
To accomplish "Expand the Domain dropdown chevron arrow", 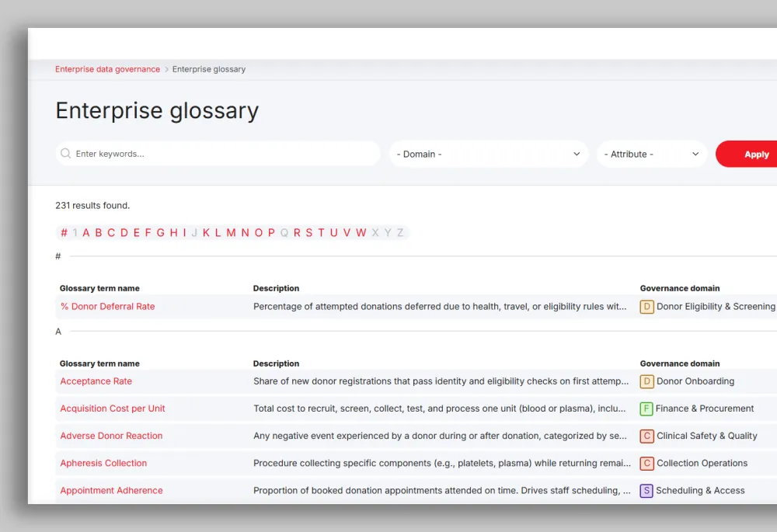I will pos(577,154).
